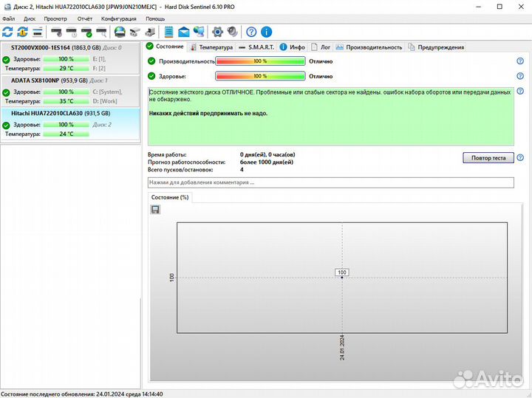Open the notepad report icon
The width and height of the screenshot is (532, 398).
click(x=168, y=32)
